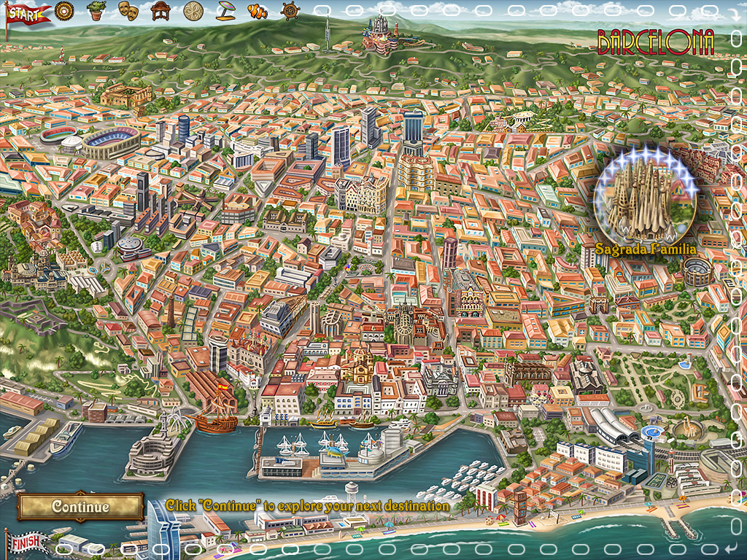Screen dimensions: 747x560
Task: Click the return arrow in bottom-right corner
Action: [x=732, y=548]
